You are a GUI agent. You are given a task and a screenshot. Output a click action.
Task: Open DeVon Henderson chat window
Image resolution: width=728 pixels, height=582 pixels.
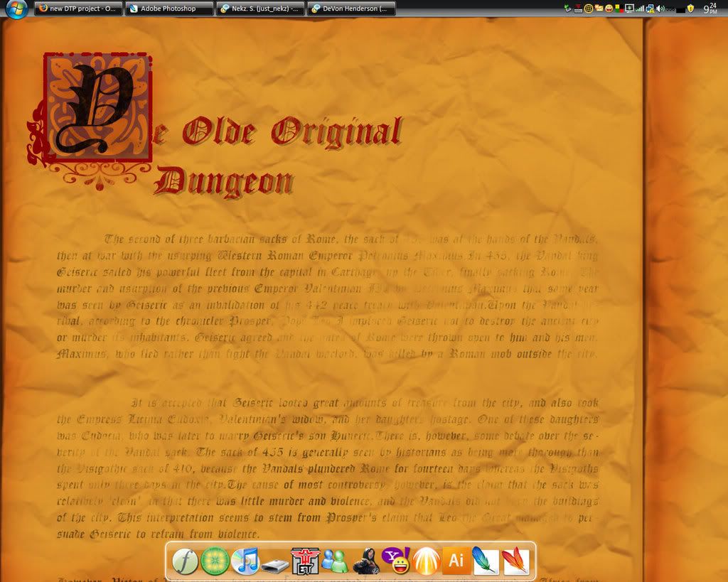coord(351,9)
